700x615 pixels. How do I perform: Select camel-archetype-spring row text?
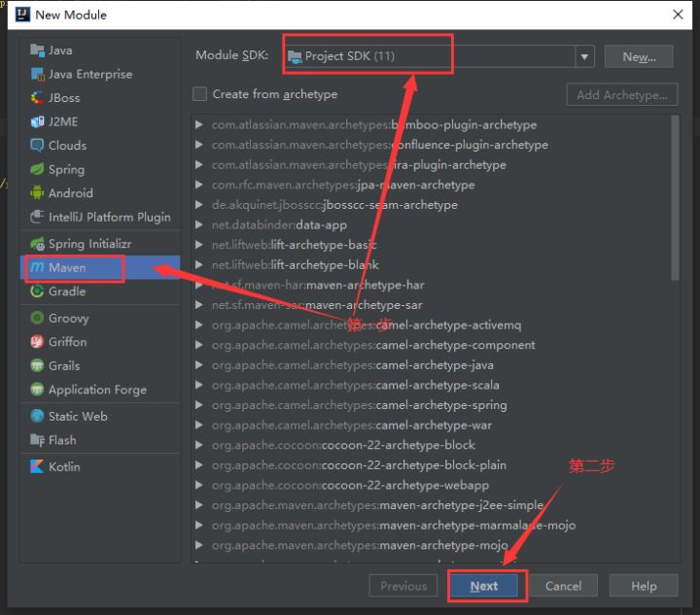(x=360, y=405)
